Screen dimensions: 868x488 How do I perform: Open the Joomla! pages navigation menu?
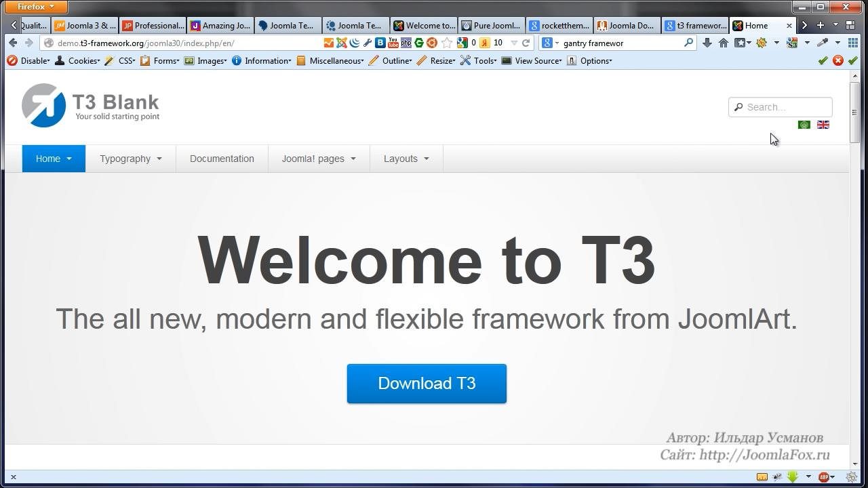tap(319, 159)
